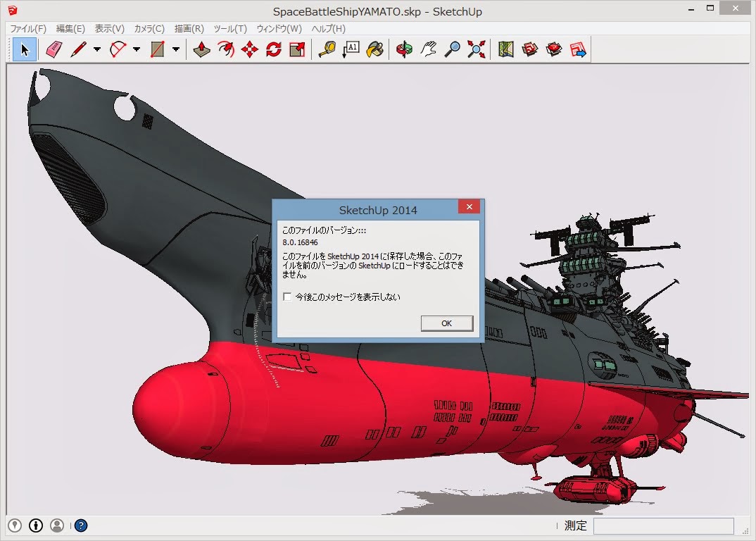Expand the Arc tool dropdown arrow
The width and height of the screenshot is (756, 541).
137,49
